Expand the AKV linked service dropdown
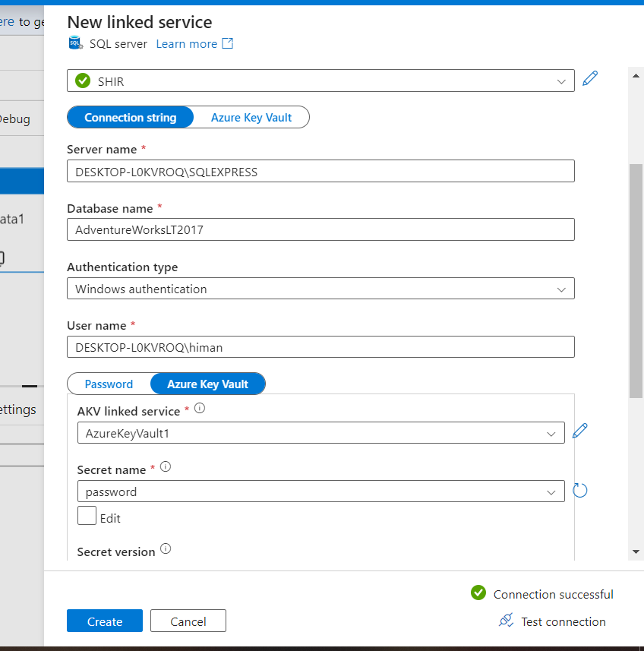Viewport: 644px width, 651px height. (x=320, y=433)
